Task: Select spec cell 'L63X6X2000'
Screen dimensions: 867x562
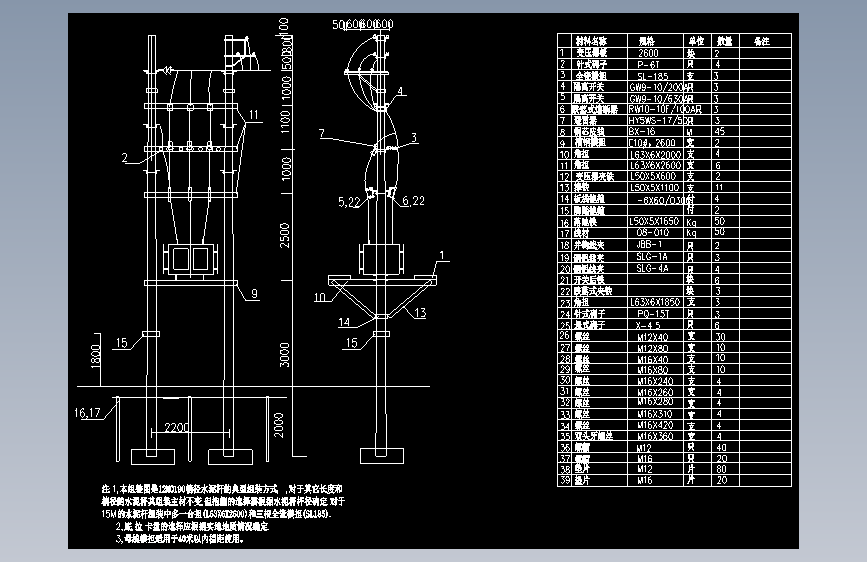Action: coord(656,154)
